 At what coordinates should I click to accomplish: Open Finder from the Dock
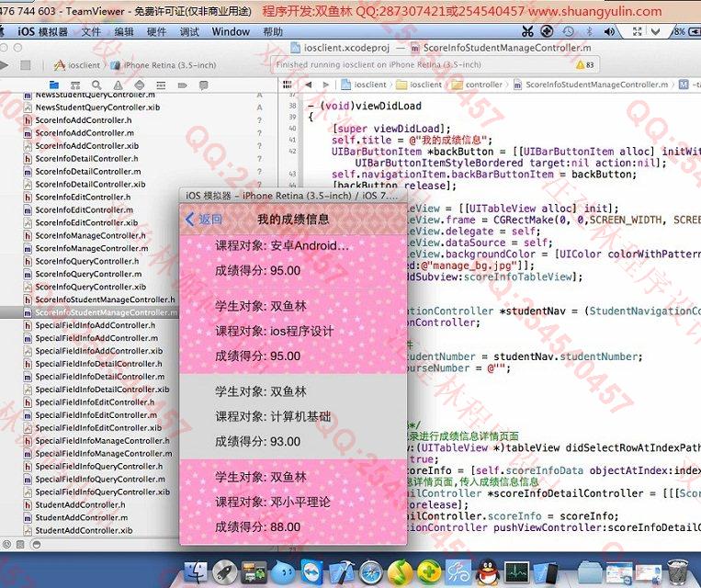[x=195, y=572]
